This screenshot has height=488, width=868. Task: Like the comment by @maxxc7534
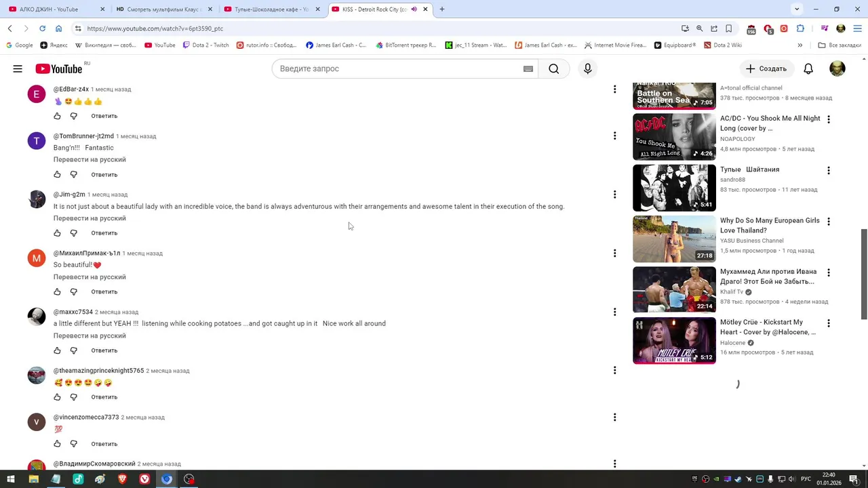pyautogui.click(x=57, y=350)
